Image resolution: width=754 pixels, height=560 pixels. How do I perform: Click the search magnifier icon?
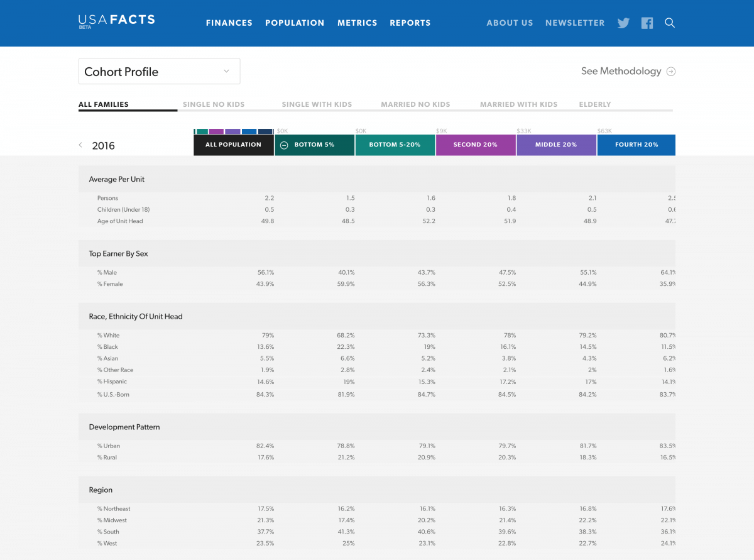tap(670, 23)
